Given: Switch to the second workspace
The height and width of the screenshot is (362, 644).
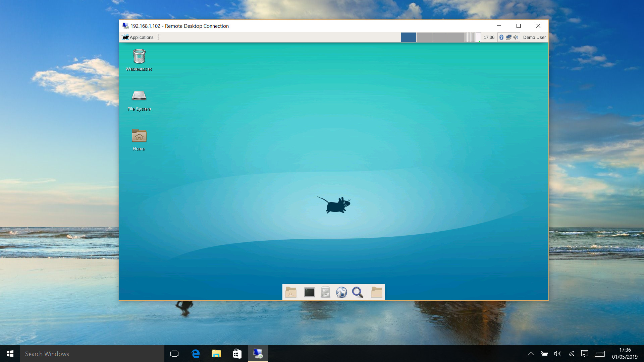Looking at the screenshot, I should [x=424, y=37].
